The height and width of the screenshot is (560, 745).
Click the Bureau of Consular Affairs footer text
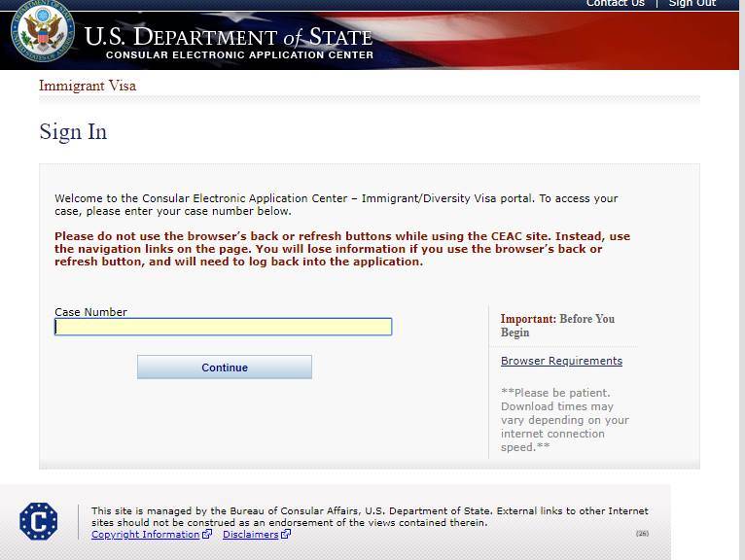370,517
